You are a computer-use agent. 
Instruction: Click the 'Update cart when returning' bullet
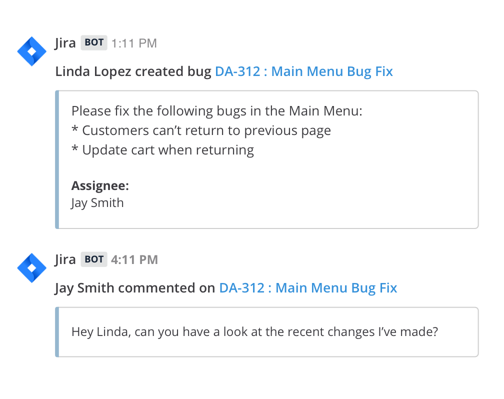tap(163, 150)
